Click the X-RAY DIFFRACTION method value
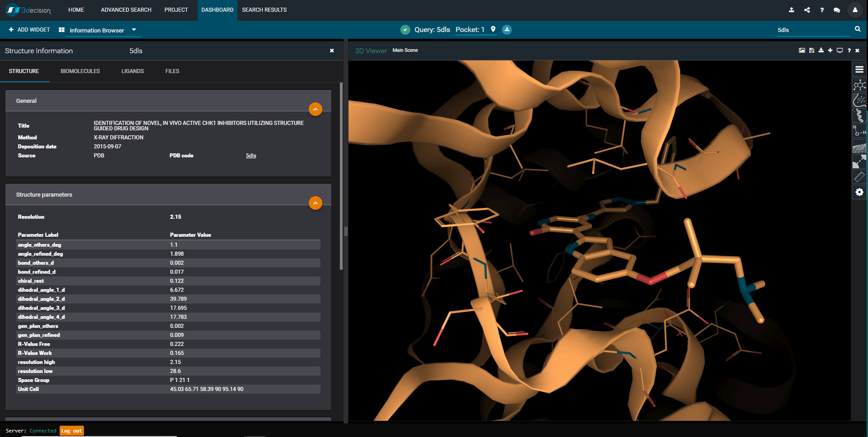The image size is (868, 437). click(x=119, y=138)
